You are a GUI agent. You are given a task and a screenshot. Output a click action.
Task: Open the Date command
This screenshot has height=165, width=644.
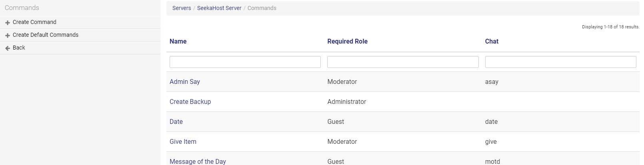coord(176,121)
